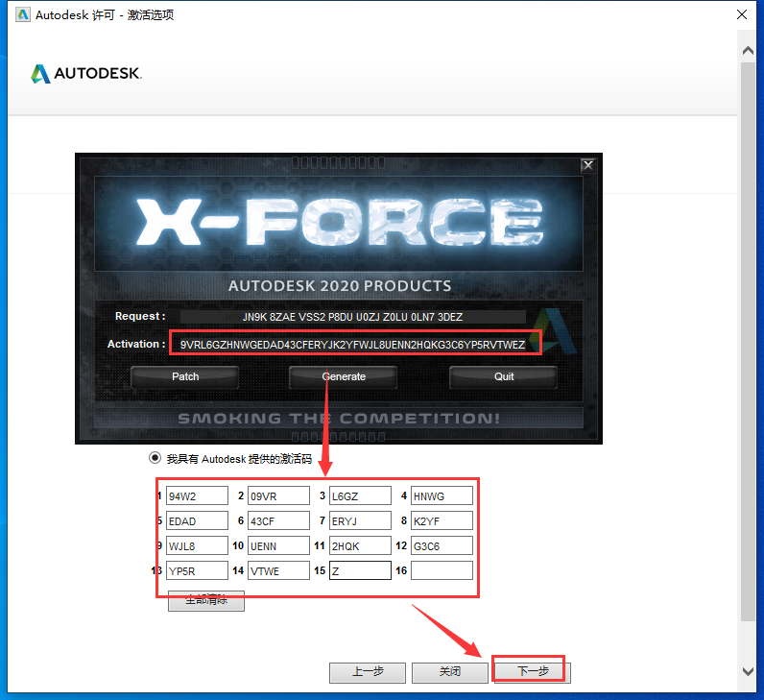Click the scrollbar down arrow
Image resolution: width=764 pixels, height=700 pixels.
[x=749, y=672]
